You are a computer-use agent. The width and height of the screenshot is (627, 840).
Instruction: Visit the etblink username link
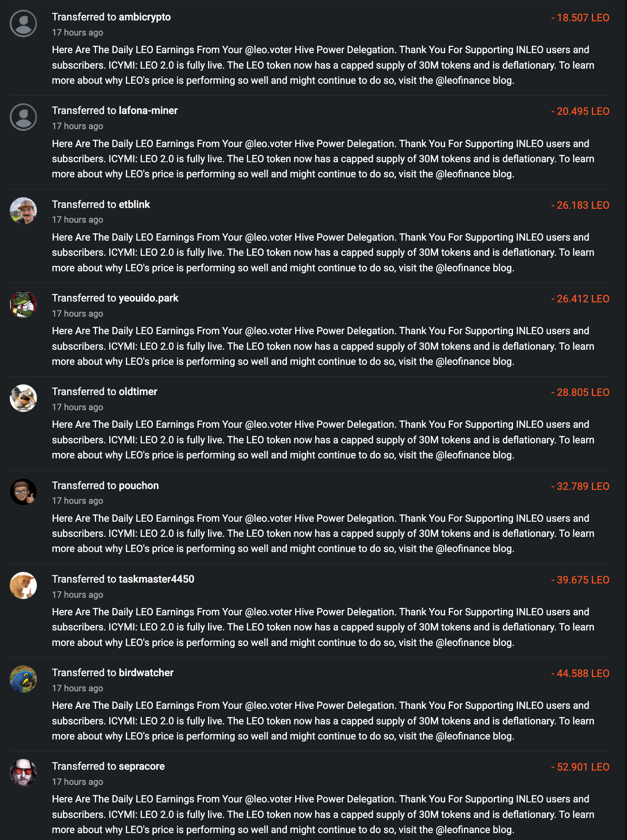[134, 205]
